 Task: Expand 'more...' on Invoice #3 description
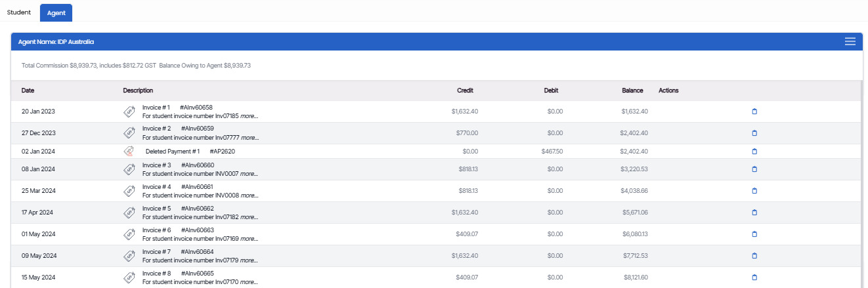[x=250, y=174]
